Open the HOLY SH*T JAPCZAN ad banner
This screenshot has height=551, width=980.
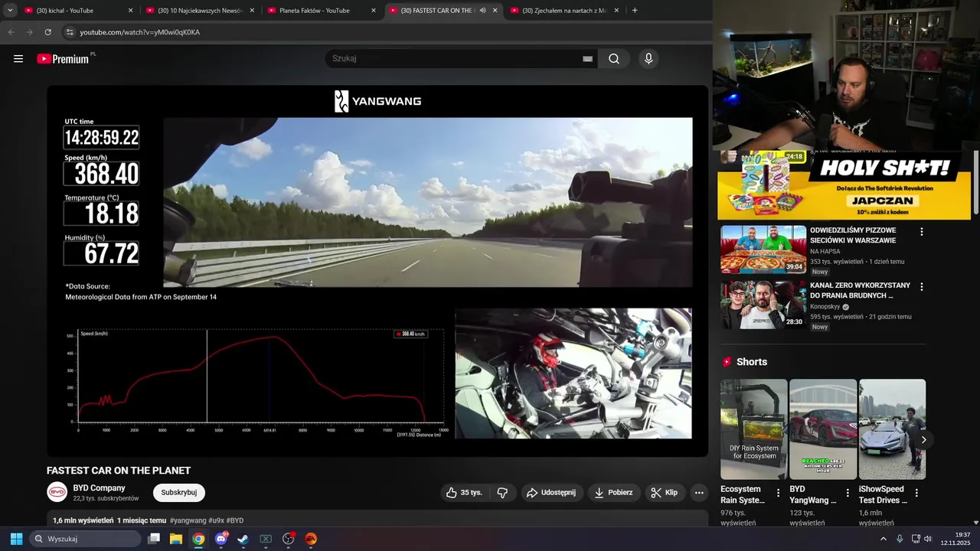[844, 185]
